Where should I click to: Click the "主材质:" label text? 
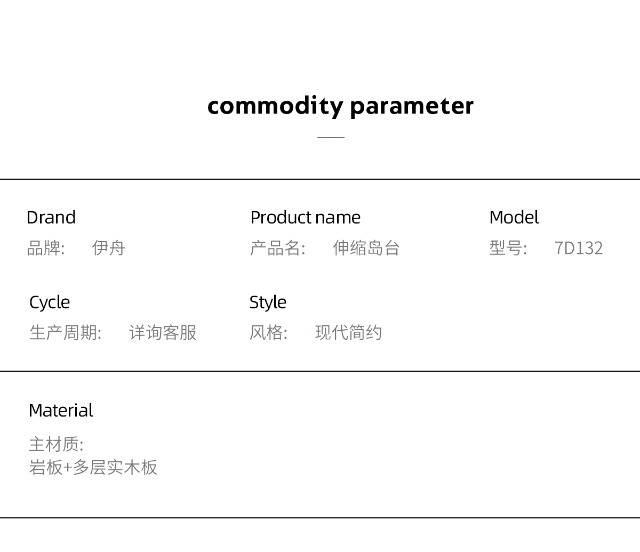pos(56,445)
